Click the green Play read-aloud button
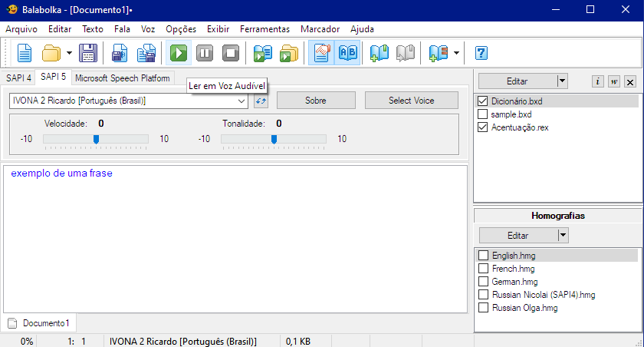This screenshot has width=644, height=347. (179, 53)
